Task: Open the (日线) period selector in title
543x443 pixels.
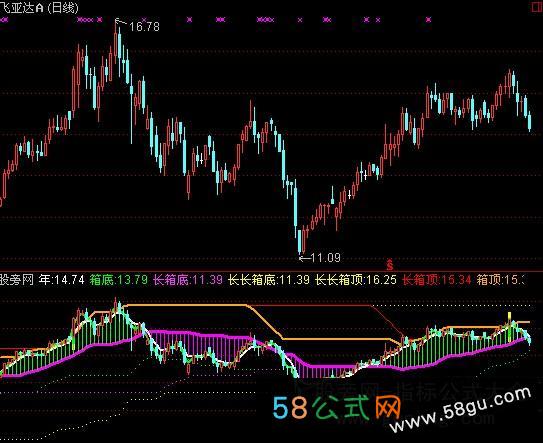Action: (62, 7)
